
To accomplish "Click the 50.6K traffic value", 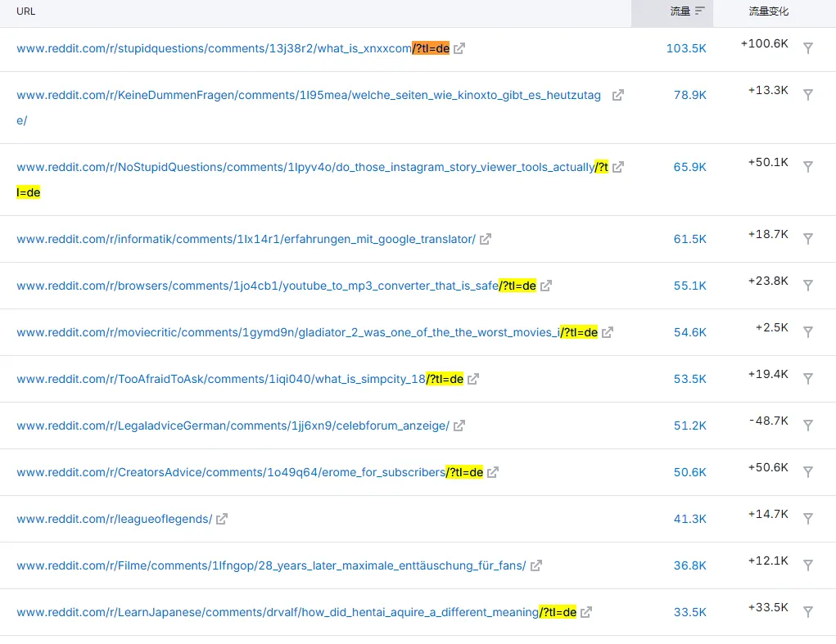I will (690, 472).
